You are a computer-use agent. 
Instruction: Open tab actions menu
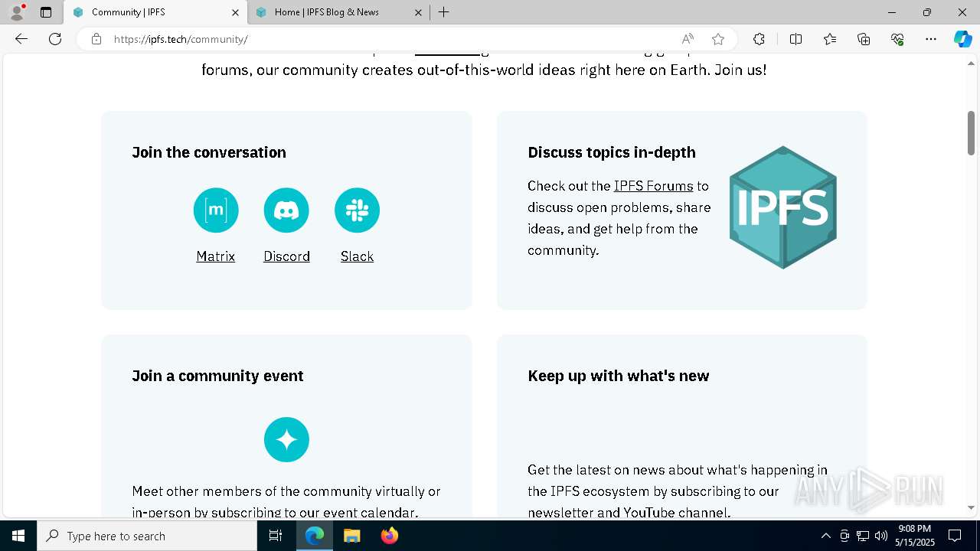click(46, 12)
